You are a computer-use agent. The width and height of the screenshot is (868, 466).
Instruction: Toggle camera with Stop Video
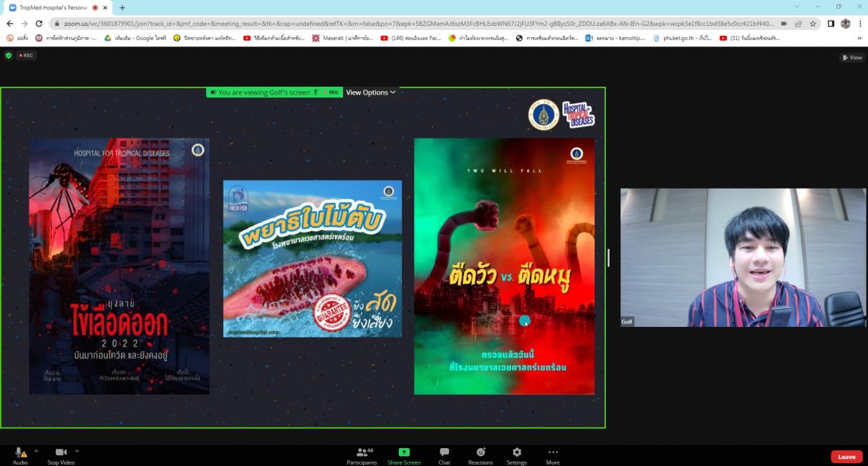(62, 452)
